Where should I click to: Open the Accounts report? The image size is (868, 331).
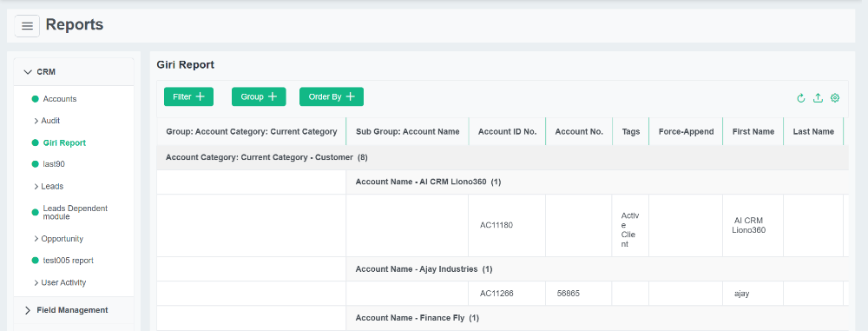point(60,99)
